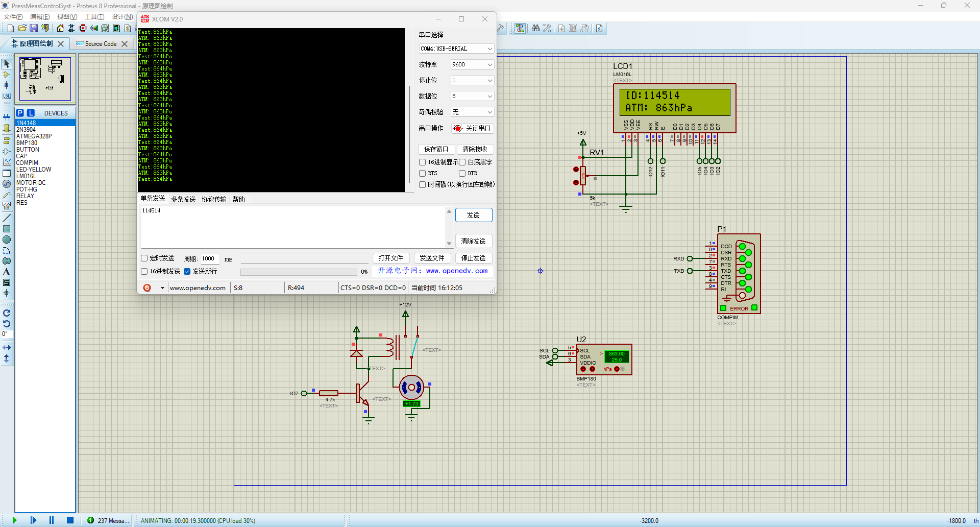Image resolution: width=980 pixels, height=527 pixels.
Task: Click the Home toolbar icon
Action: coord(60,29)
